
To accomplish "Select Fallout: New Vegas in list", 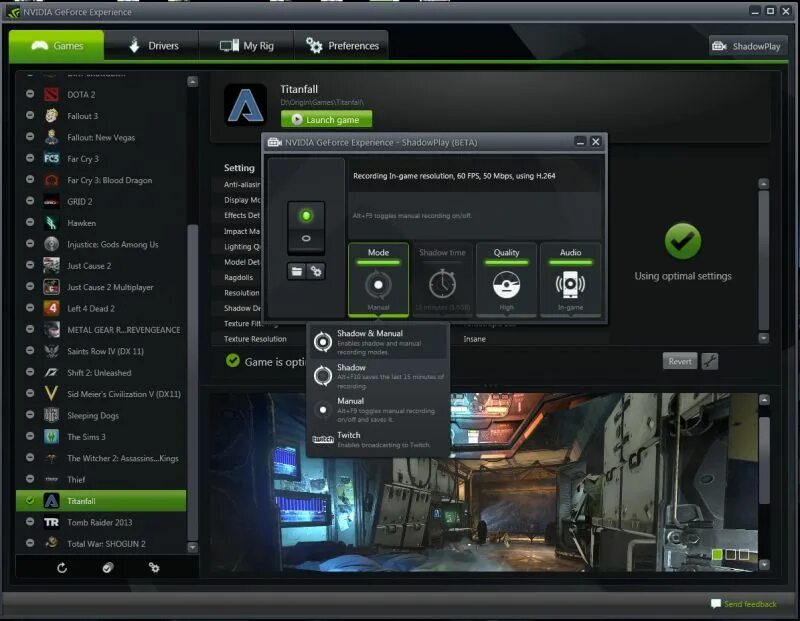I will (x=102, y=137).
